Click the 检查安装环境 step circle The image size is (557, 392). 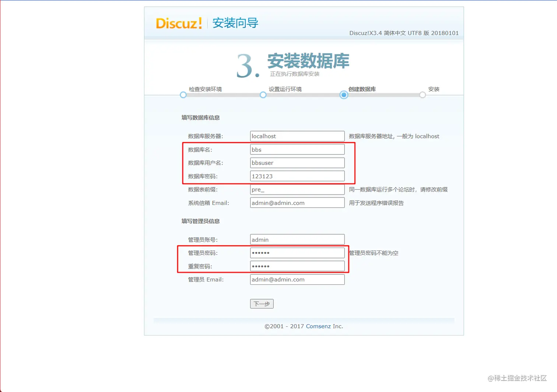click(183, 95)
